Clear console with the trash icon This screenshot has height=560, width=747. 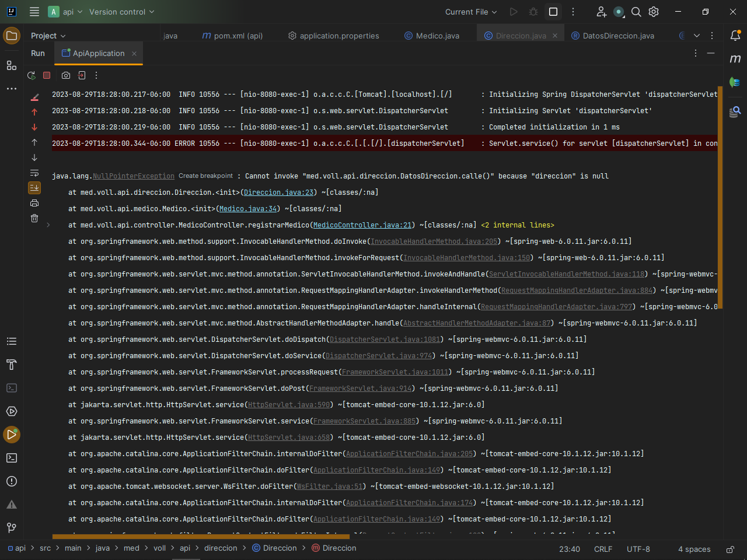[34, 218]
